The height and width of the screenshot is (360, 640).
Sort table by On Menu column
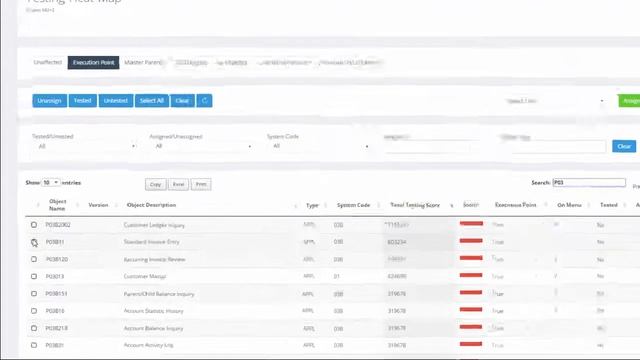(x=569, y=205)
